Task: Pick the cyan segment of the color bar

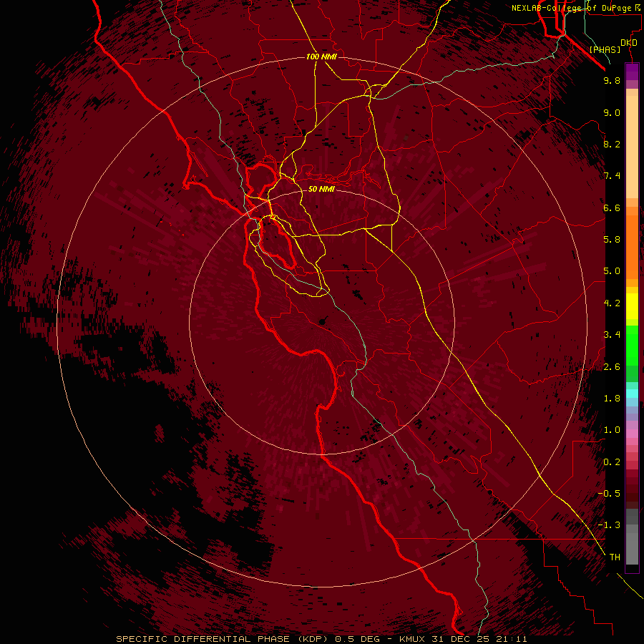Action: (x=632, y=394)
